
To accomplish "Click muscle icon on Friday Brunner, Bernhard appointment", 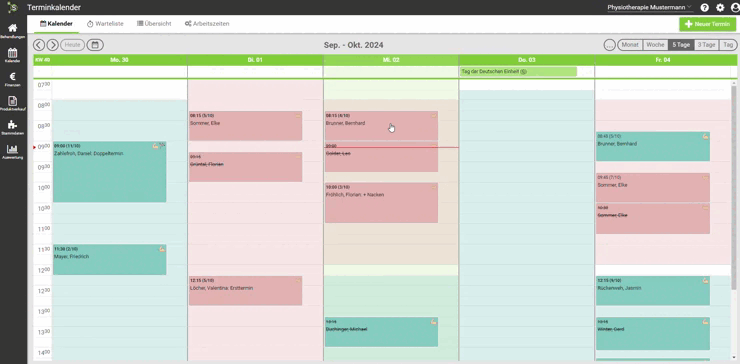I will pos(706,136).
